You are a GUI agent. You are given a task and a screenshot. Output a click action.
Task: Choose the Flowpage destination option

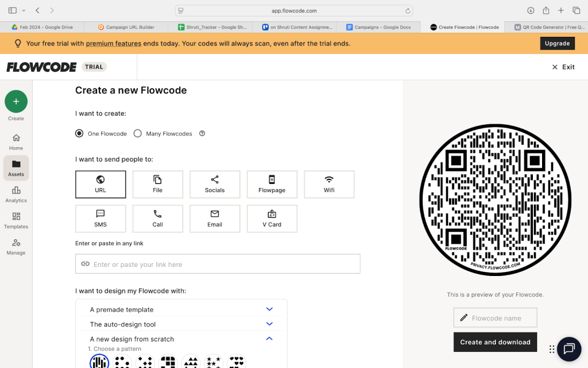(272, 184)
